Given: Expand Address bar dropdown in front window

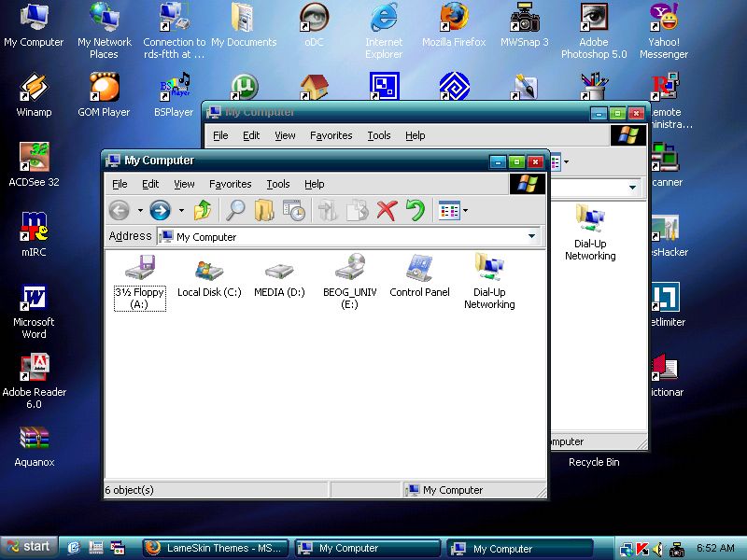Looking at the screenshot, I should pyautogui.click(x=531, y=236).
